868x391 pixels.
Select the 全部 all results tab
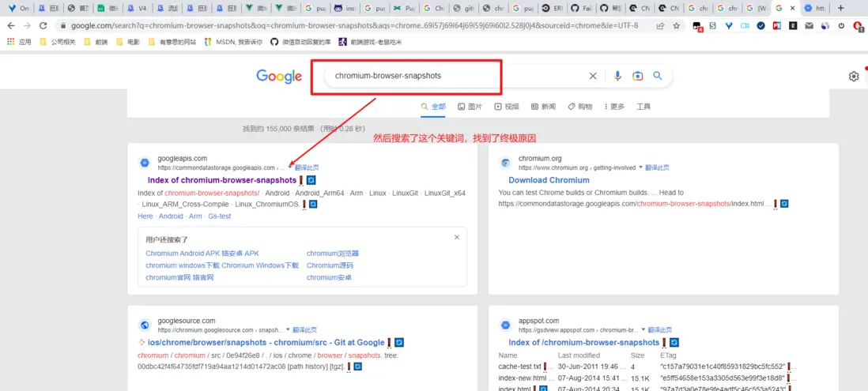[x=433, y=107]
